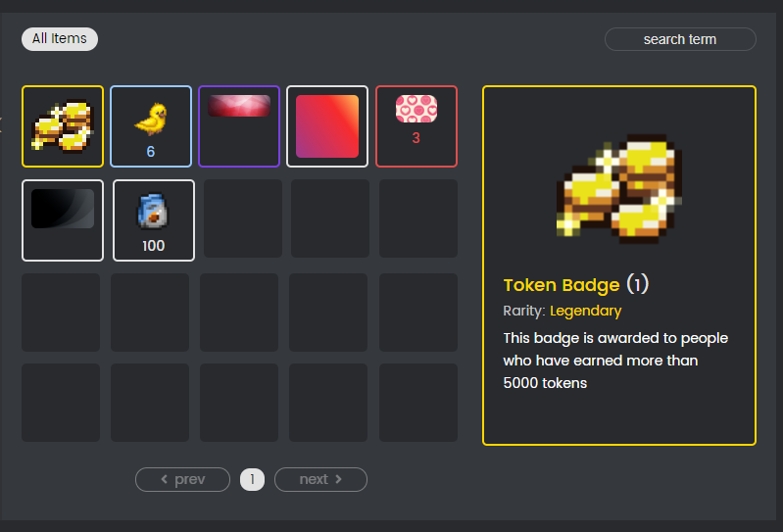
Task: Click the first empty slot in third row
Action: [x=61, y=313]
